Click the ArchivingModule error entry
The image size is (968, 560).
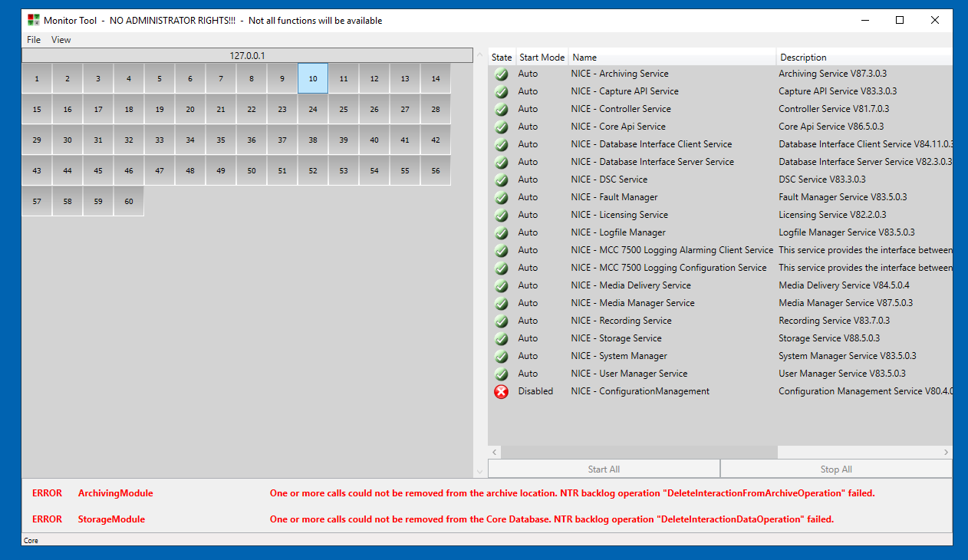115,493
